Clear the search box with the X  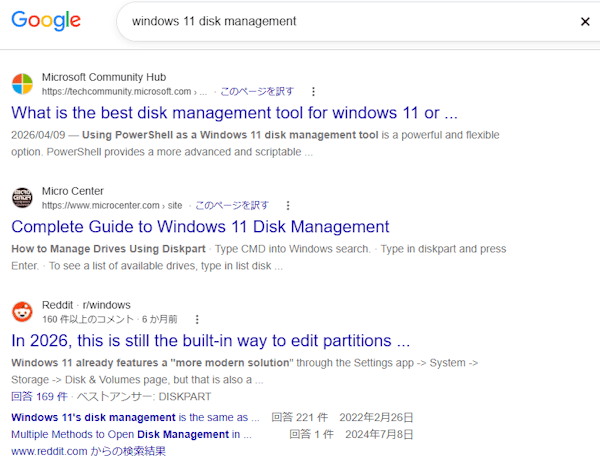click(x=585, y=21)
